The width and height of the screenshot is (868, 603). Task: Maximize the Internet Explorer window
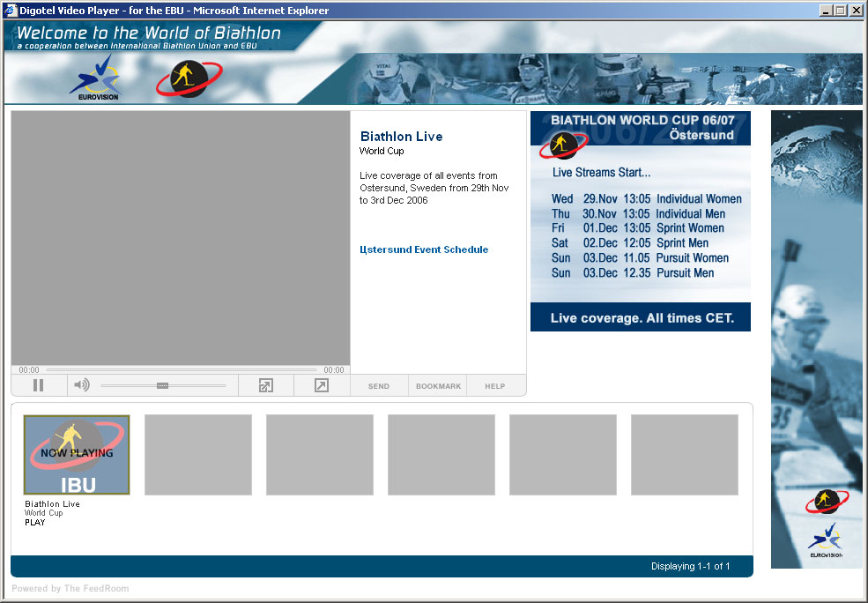[x=841, y=10]
